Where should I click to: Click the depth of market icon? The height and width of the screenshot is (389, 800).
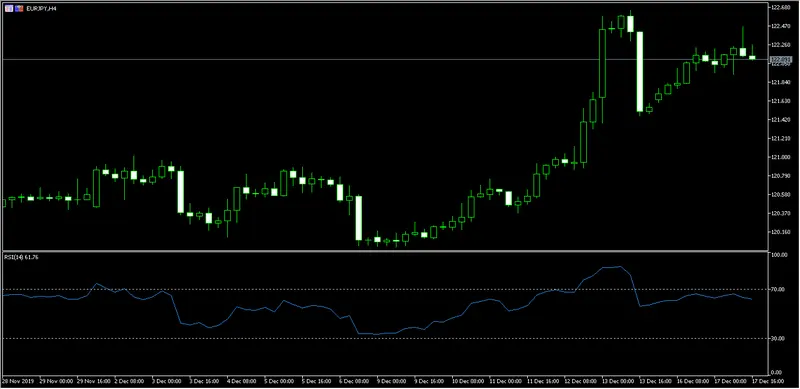click(19, 9)
